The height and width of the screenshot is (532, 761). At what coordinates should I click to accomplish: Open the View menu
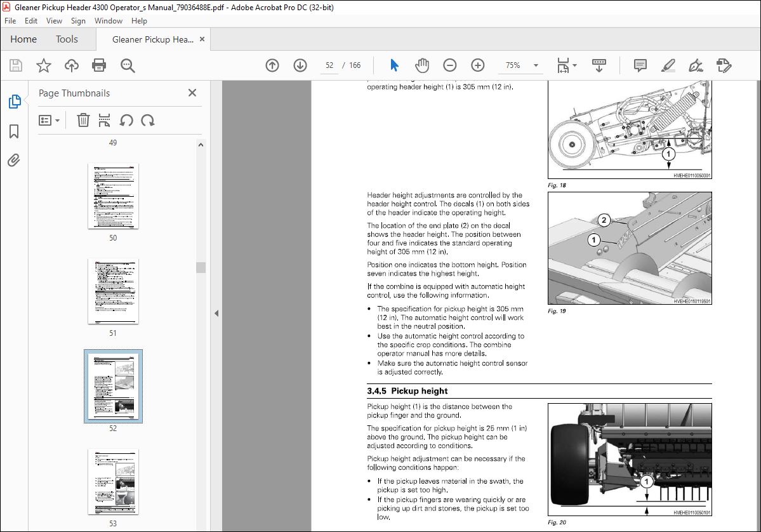(54, 21)
